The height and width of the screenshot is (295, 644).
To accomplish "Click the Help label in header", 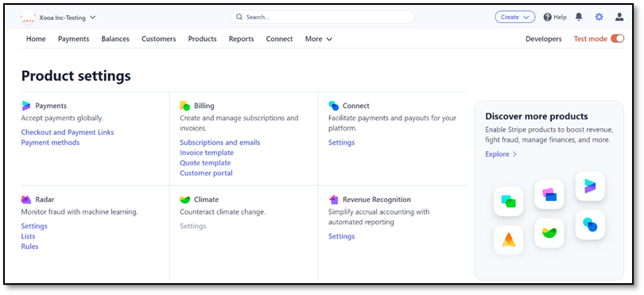I will pyautogui.click(x=560, y=17).
